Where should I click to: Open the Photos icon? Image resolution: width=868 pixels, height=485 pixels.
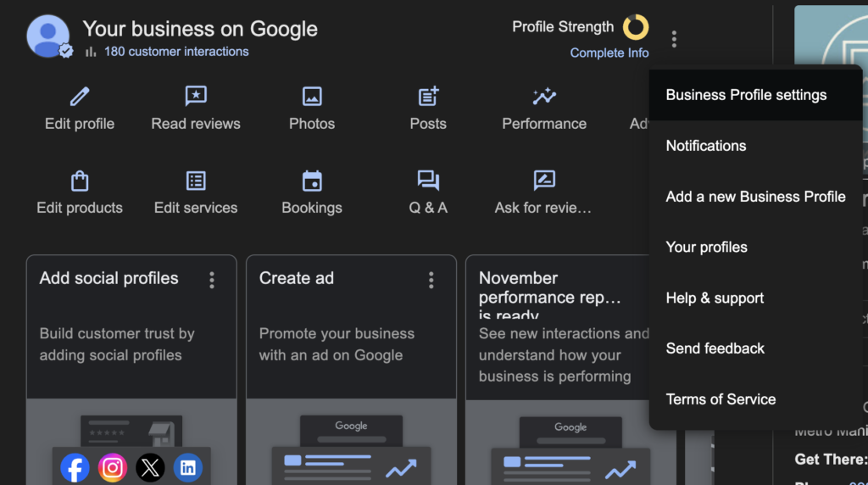[x=312, y=97]
